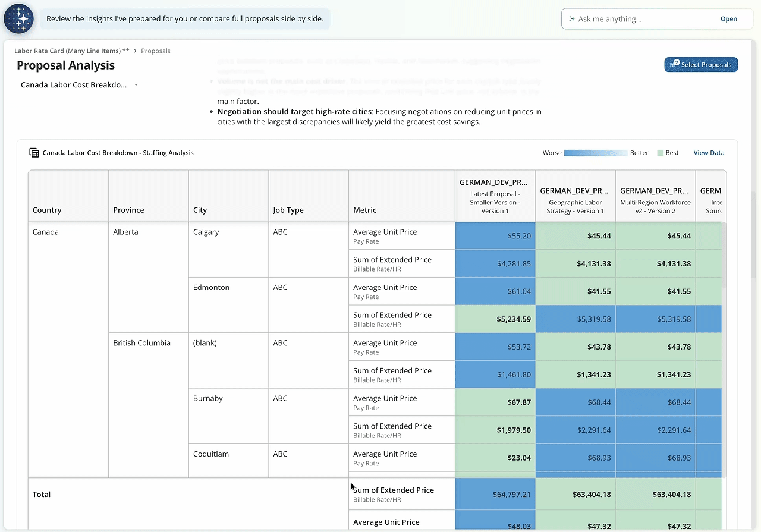Select the Country column header
Viewport: 761px width, 532px height.
(47, 210)
